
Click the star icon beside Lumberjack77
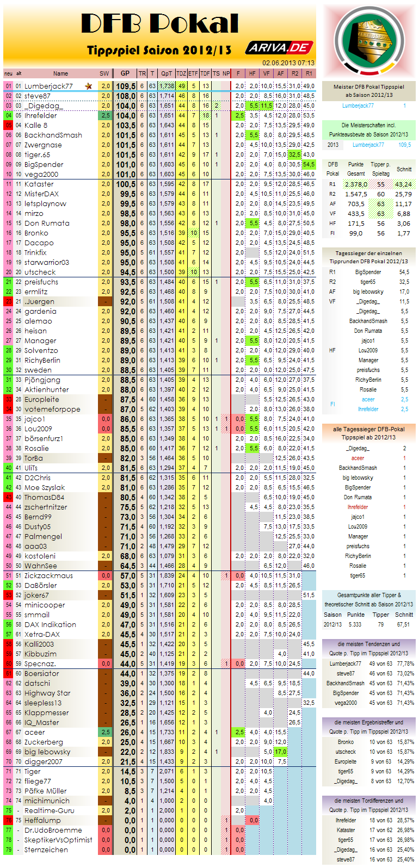tap(88, 86)
